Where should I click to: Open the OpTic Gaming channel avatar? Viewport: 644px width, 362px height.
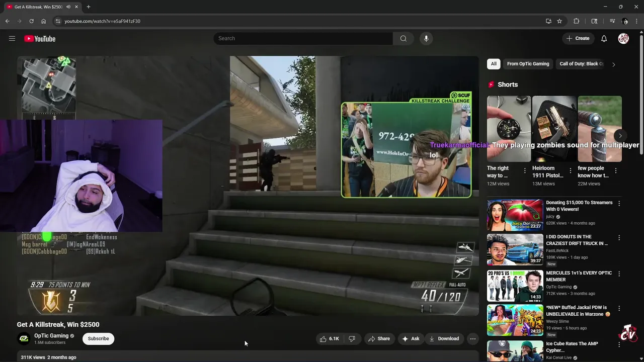point(24,339)
